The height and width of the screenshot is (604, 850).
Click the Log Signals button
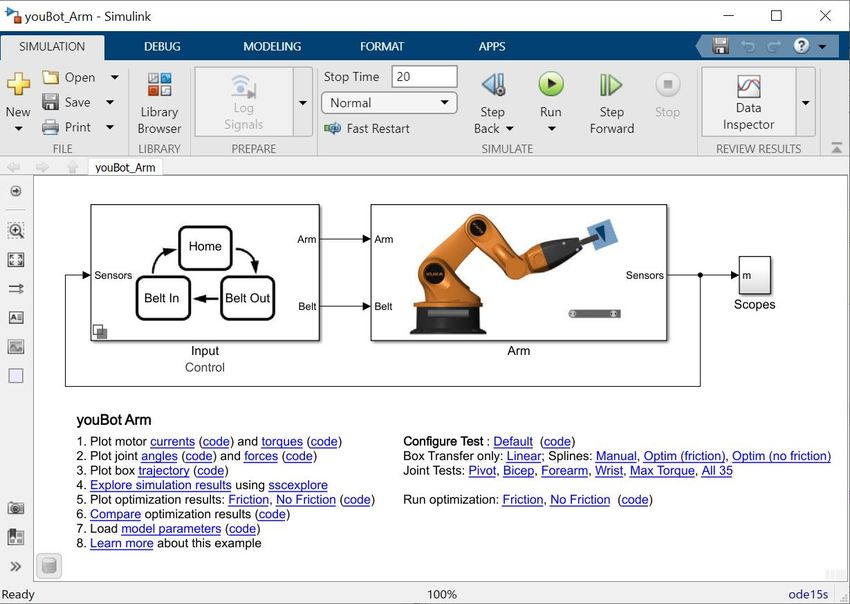pos(243,102)
